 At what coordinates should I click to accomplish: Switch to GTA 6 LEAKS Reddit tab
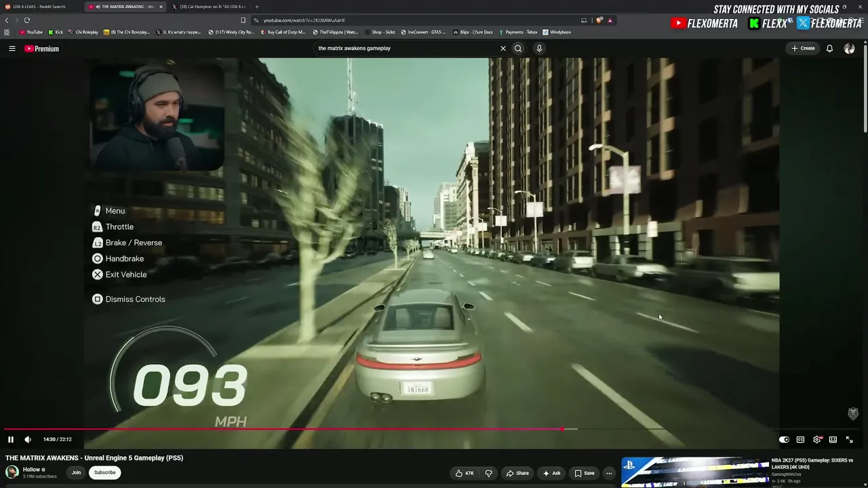pos(39,7)
